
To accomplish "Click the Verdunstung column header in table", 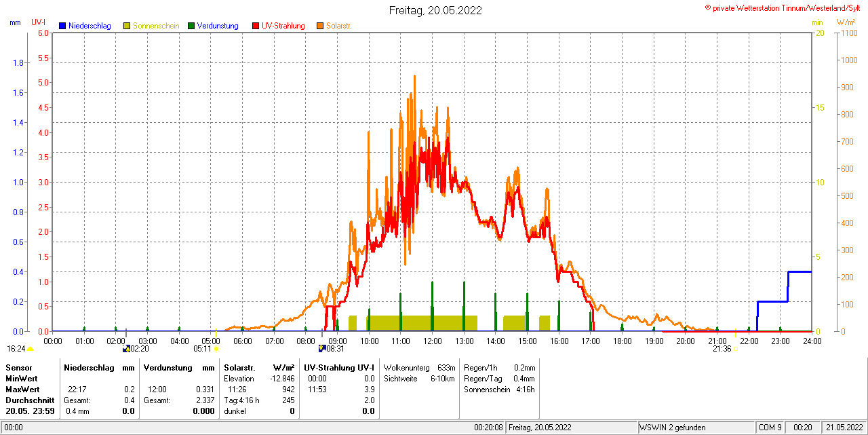I will 167,367.
